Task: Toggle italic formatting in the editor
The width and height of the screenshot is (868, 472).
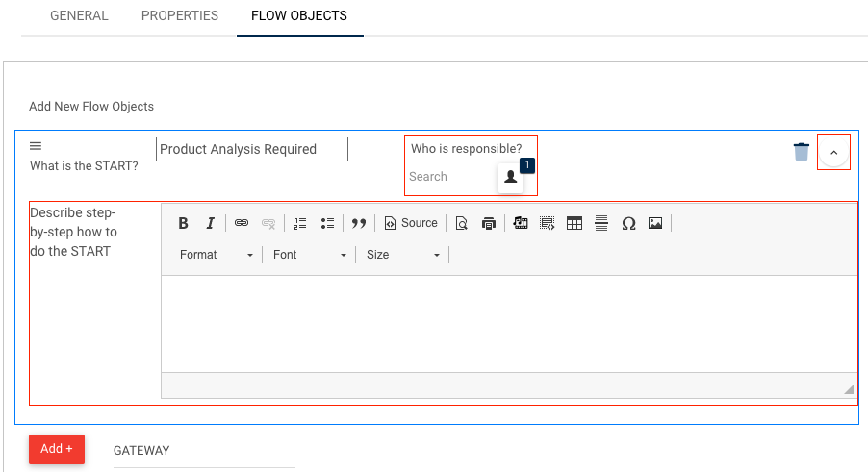Action: 210,223
